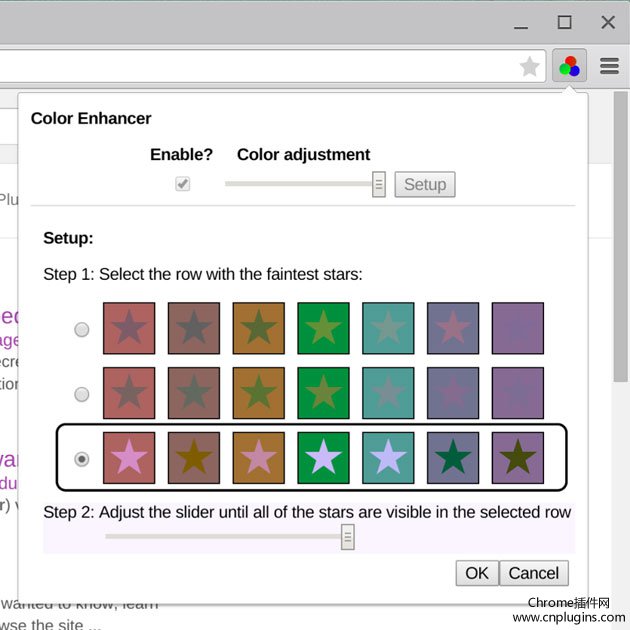Click the 'Color adjustment' label
The height and width of the screenshot is (630, 630).
303,155
